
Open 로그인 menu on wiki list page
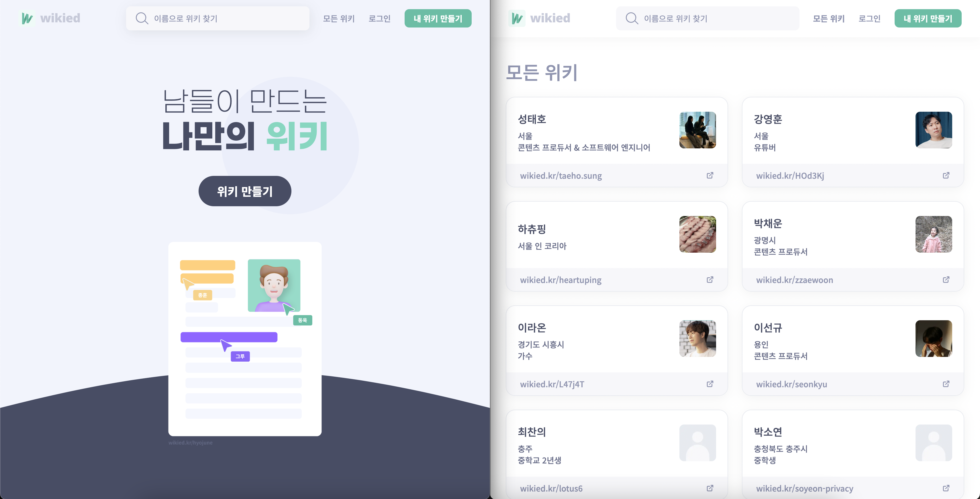[x=869, y=18]
